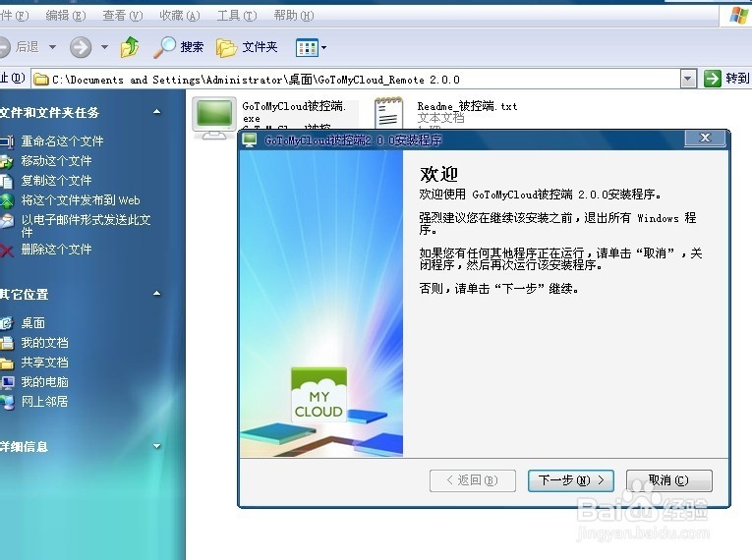Click 下一步(N) to continue installation
The width and height of the screenshot is (752, 560).
pos(571,480)
